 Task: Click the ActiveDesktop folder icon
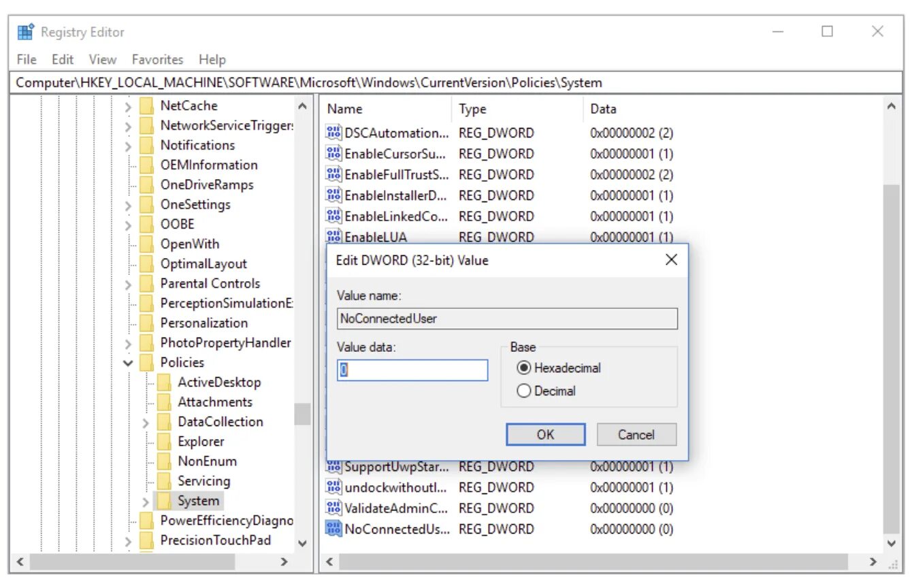coord(164,382)
